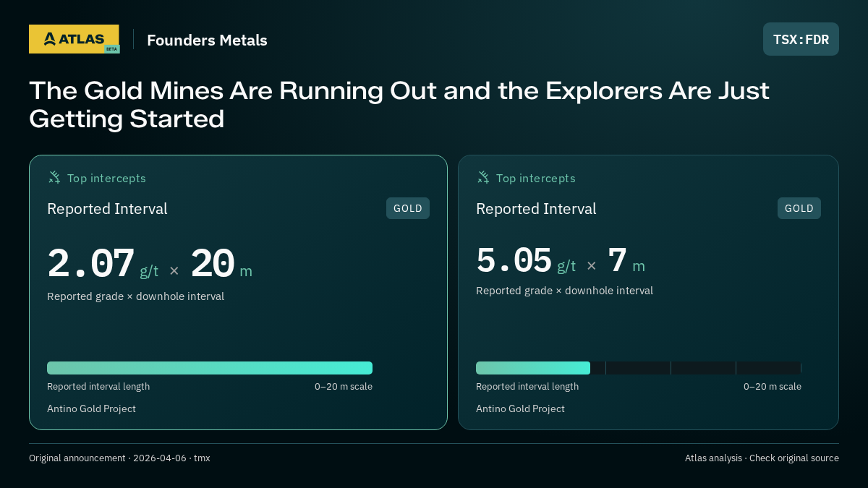The height and width of the screenshot is (488, 868).
Task: Click 'Reported Interval' title in the 7 m card
Action: (536, 209)
